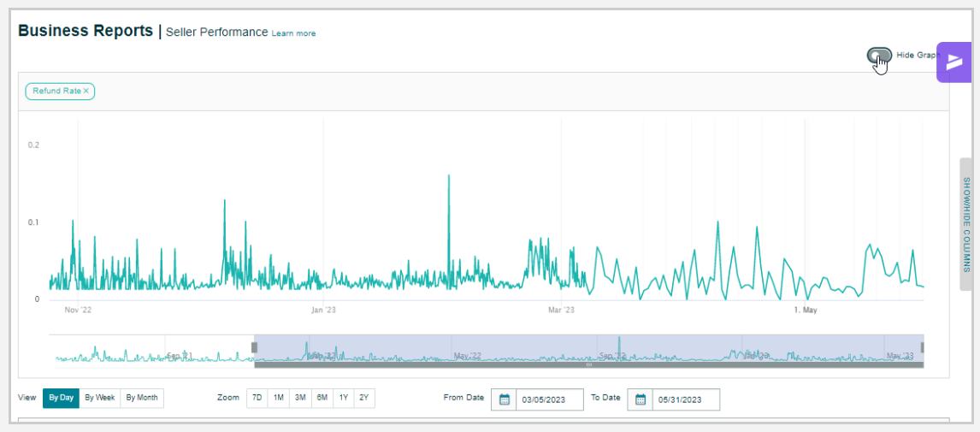Set zoom to 7D
Image resolution: width=980 pixels, height=432 pixels.
pyautogui.click(x=257, y=399)
